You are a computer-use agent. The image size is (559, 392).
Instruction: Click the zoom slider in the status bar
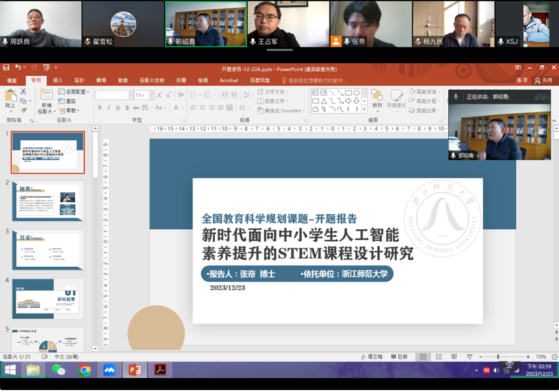tap(498, 357)
